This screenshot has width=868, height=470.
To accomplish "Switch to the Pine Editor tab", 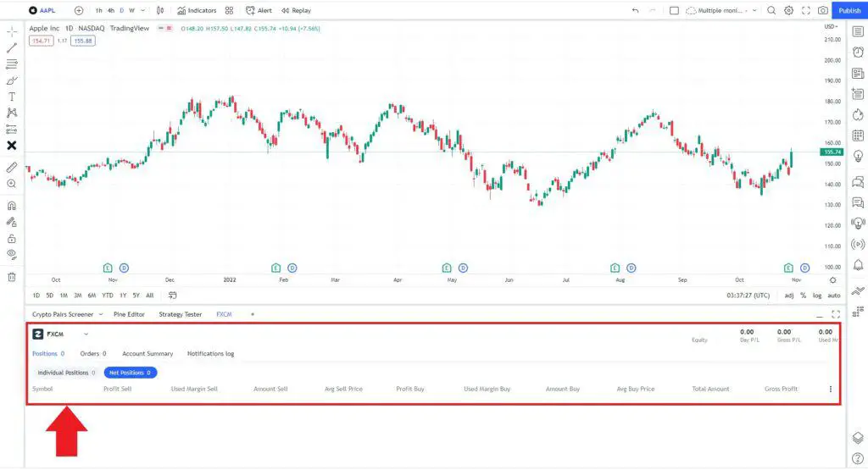I will click(x=129, y=315).
